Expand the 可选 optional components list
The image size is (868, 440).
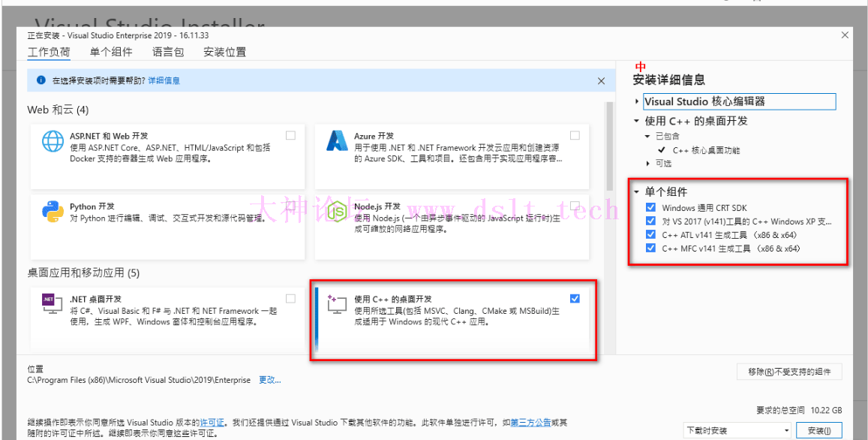click(647, 164)
